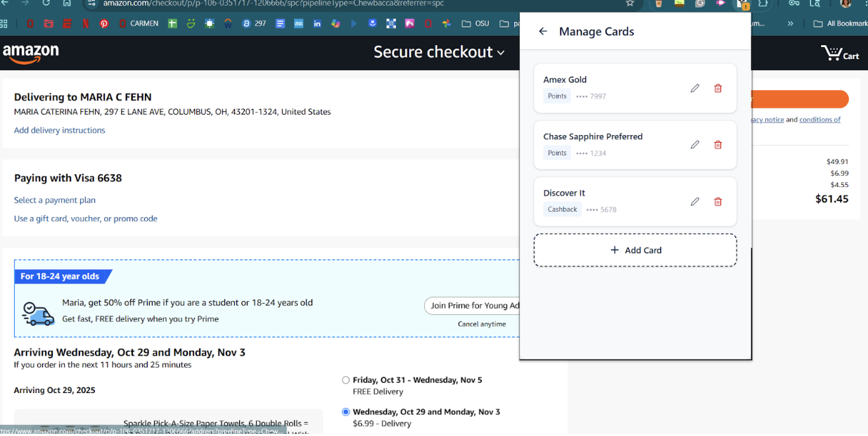This screenshot has height=436, width=868.
Task: Delete the Amex Gold card
Action: pos(717,89)
